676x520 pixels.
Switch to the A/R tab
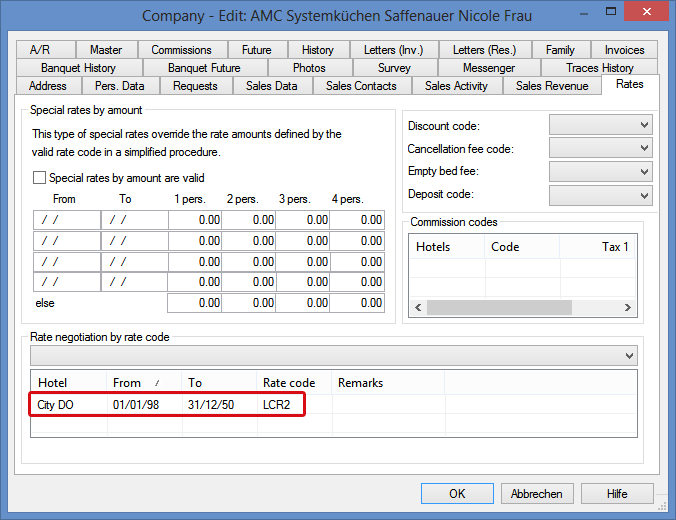(46, 50)
